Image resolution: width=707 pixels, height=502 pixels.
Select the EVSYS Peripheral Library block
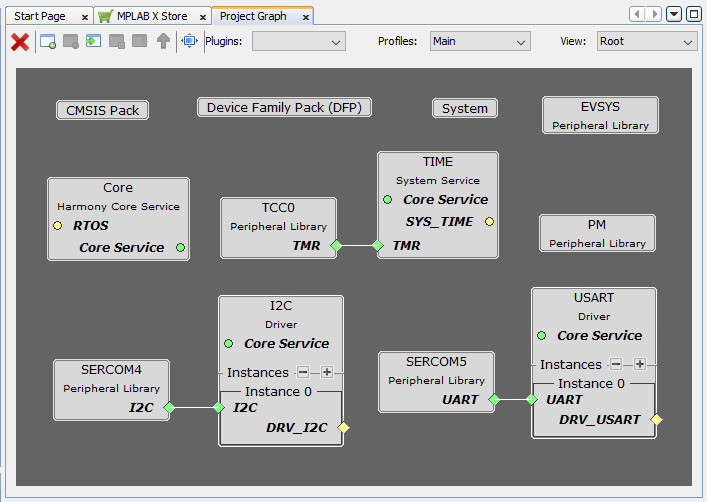click(x=600, y=115)
